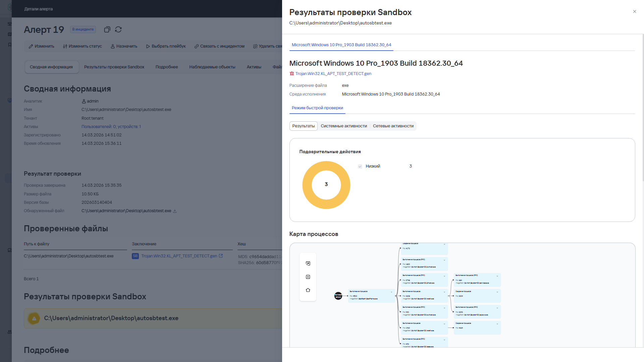This screenshot has width=644, height=362.
Task: Expand process node with Pid 4500
Action: pos(391,292)
